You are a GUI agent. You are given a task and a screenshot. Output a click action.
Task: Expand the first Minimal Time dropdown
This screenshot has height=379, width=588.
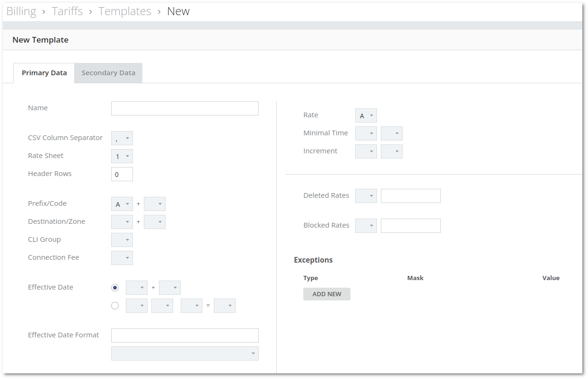366,133
